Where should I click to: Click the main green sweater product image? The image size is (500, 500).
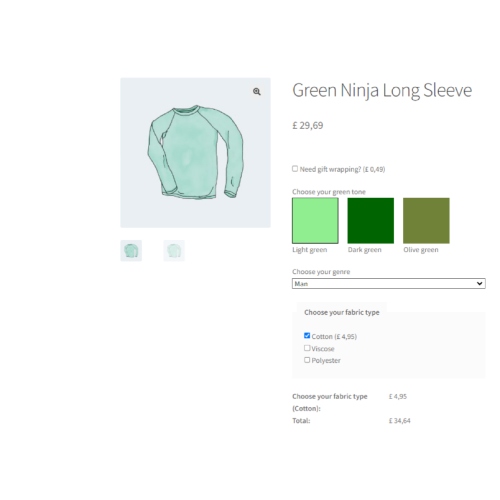[x=195, y=153]
